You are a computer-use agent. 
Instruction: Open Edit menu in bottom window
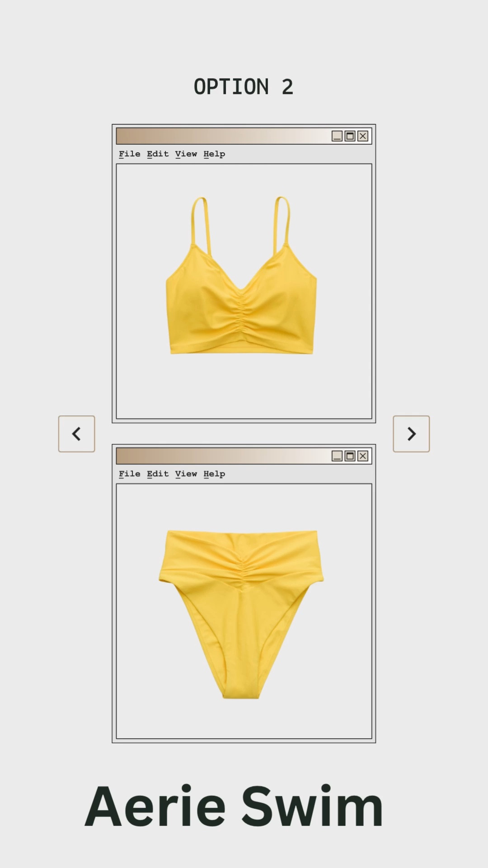point(158,474)
